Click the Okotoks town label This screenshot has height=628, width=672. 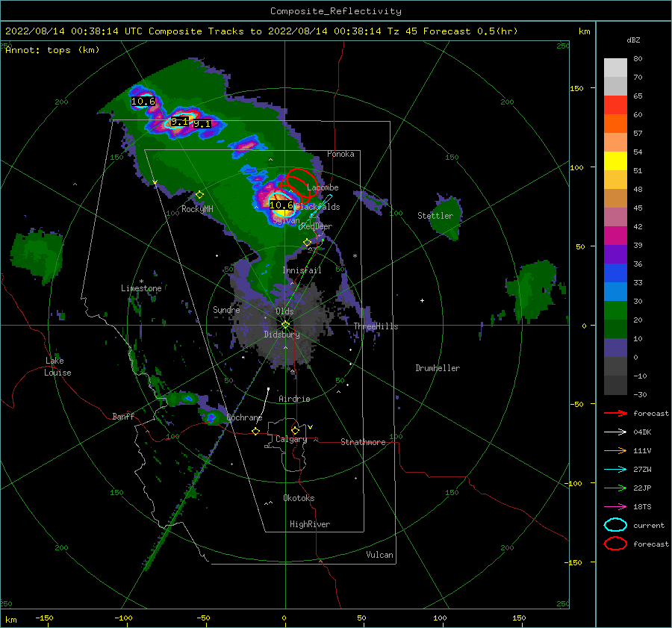pos(299,498)
